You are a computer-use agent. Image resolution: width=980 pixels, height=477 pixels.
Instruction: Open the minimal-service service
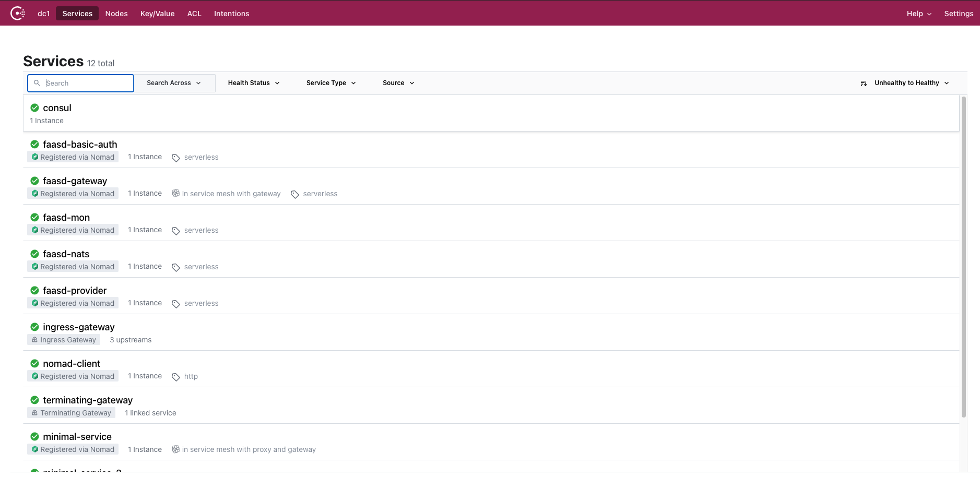click(x=77, y=437)
